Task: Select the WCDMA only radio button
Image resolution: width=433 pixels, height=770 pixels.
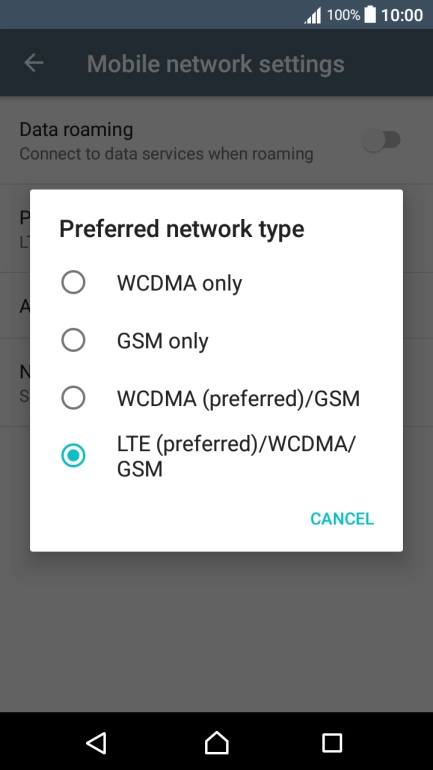Action: click(x=73, y=283)
